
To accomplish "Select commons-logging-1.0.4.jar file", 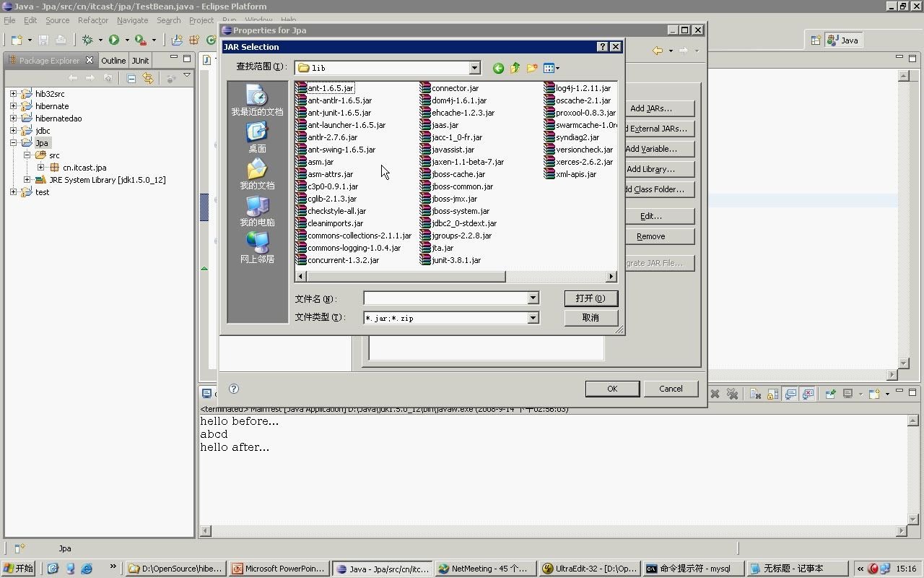I will (x=348, y=248).
